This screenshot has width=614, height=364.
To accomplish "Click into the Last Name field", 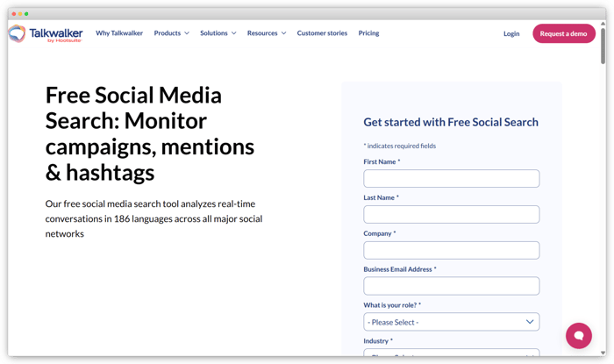I will pyautogui.click(x=451, y=215).
